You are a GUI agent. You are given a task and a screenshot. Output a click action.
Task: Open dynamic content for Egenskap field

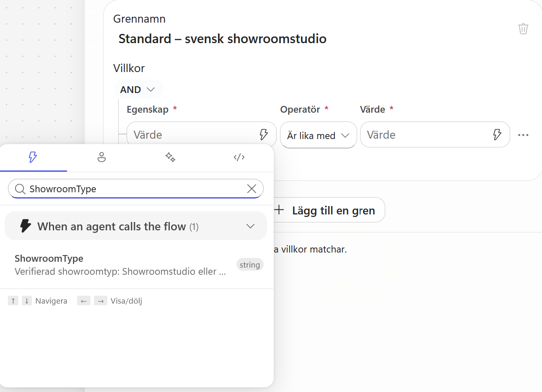[263, 134]
